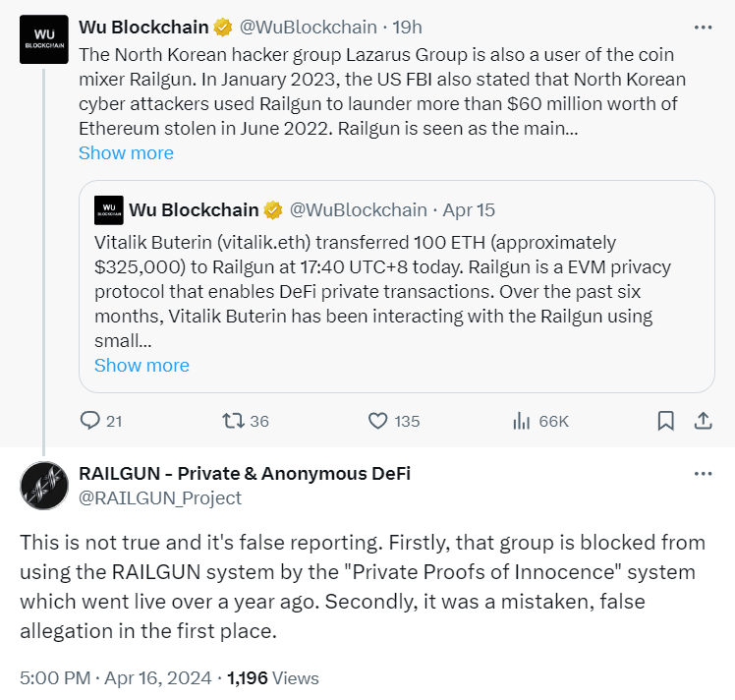Open the RAILGUN profile avatar
This screenshot has width=735, height=700.
(x=44, y=485)
